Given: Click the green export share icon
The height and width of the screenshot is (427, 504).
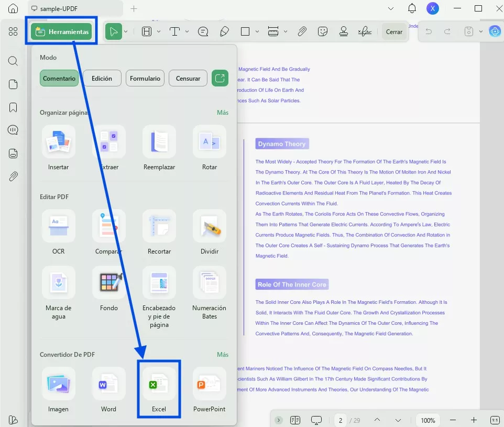Looking at the screenshot, I should click(220, 78).
